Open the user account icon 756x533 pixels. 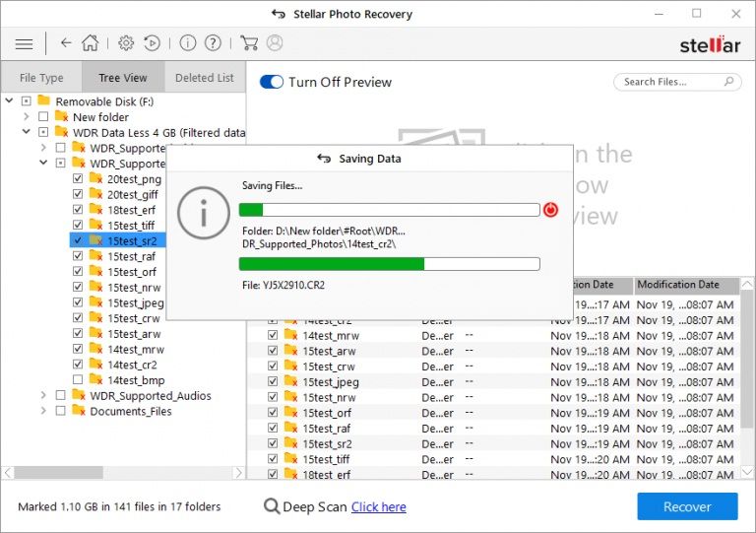(x=275, y=43)
